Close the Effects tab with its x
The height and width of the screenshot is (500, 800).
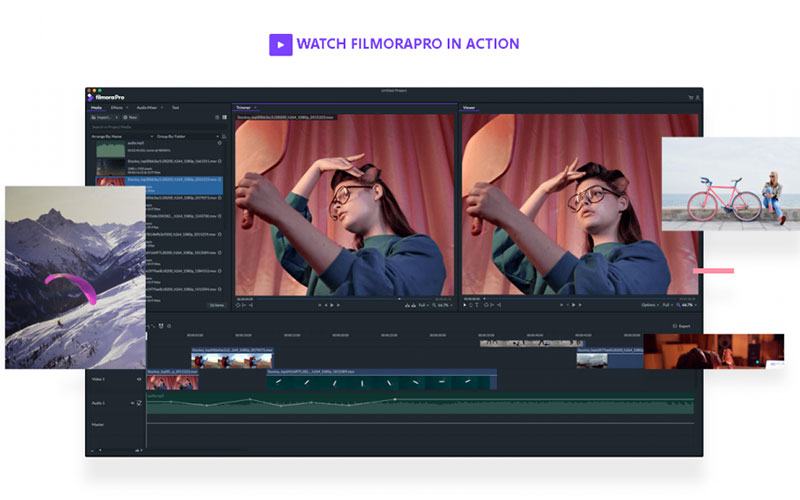127,108
